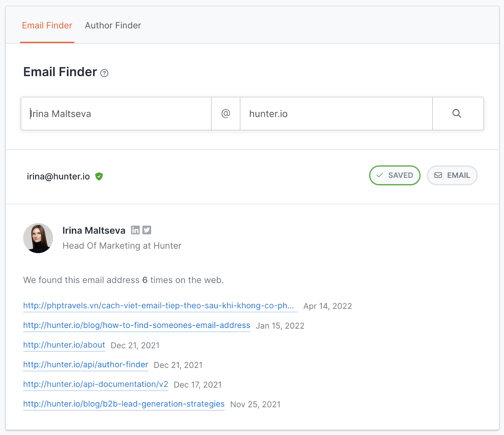Open Irina Maltseva's LinkedIn profile icon
The width and height of the screenshot is (504, 435).
[135, 230]
